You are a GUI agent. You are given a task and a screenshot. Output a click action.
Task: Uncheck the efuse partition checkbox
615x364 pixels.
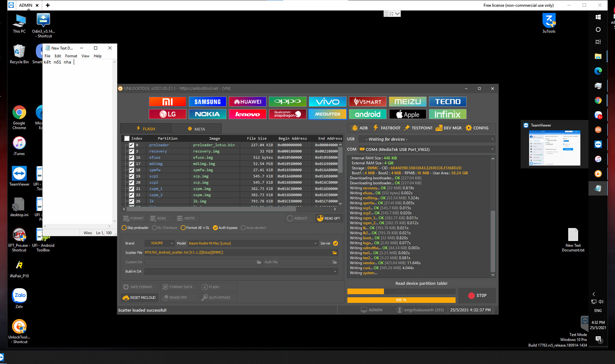click(131, 157)
